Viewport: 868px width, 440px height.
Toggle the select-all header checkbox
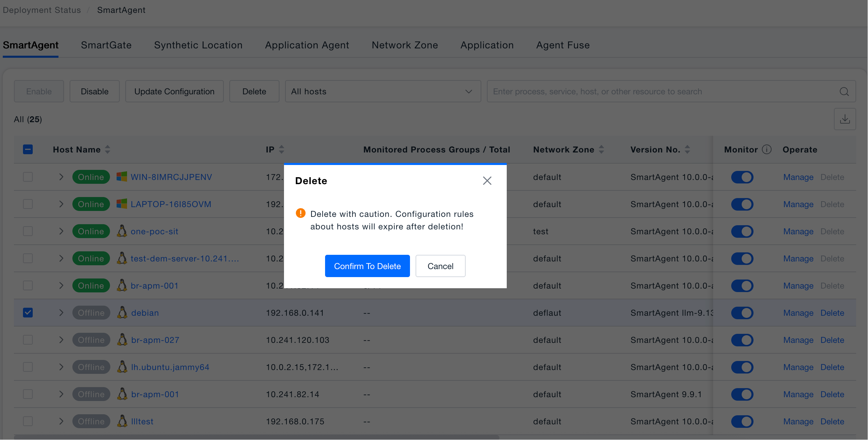(x=28, y=149)
